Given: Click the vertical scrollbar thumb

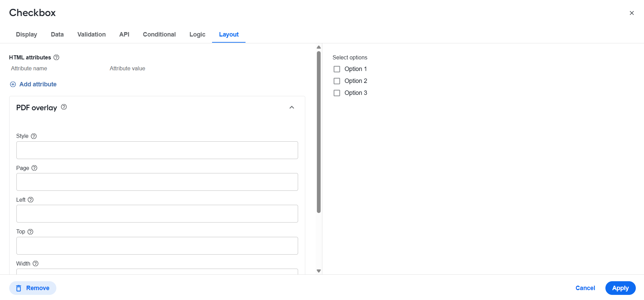Looking at the screenshot, I should coord(319,132).
